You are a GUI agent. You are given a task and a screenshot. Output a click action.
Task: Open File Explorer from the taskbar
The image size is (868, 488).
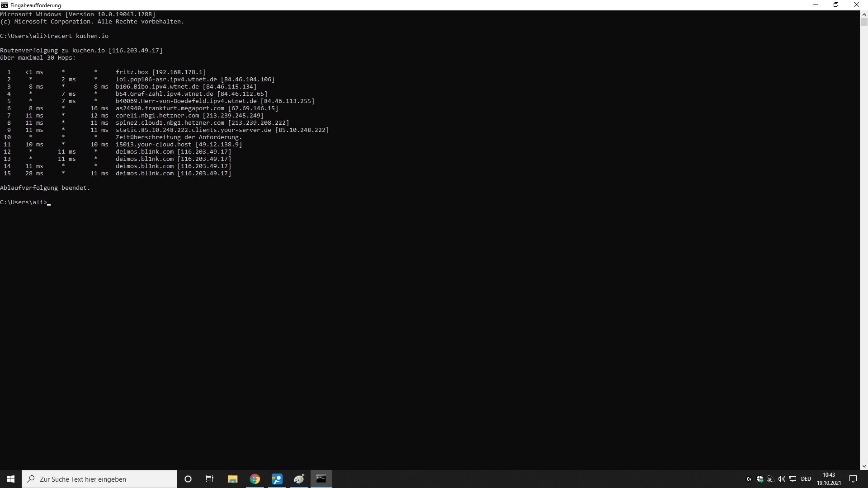pos(232,479)
